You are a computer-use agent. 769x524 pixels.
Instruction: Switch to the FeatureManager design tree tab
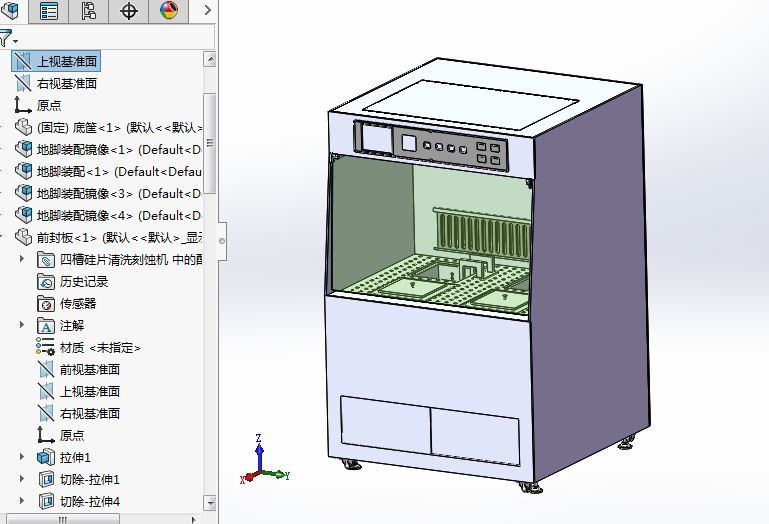(10, 11)
